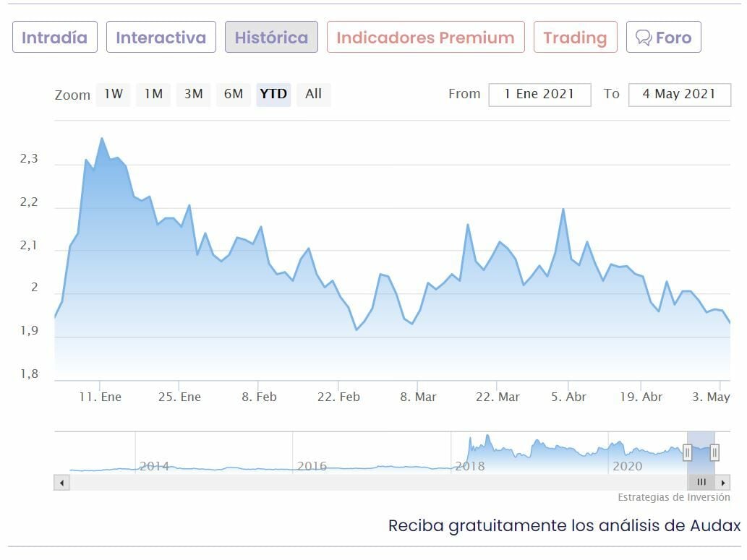Click the left navigator range handle
Screen dimensions: 747x560
coord(687,453)
